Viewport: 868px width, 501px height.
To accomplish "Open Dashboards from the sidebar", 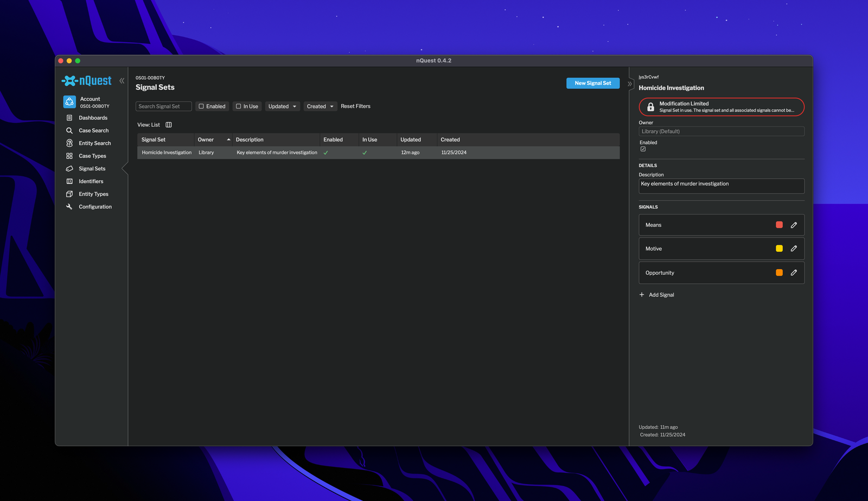I will pos(93,118).
